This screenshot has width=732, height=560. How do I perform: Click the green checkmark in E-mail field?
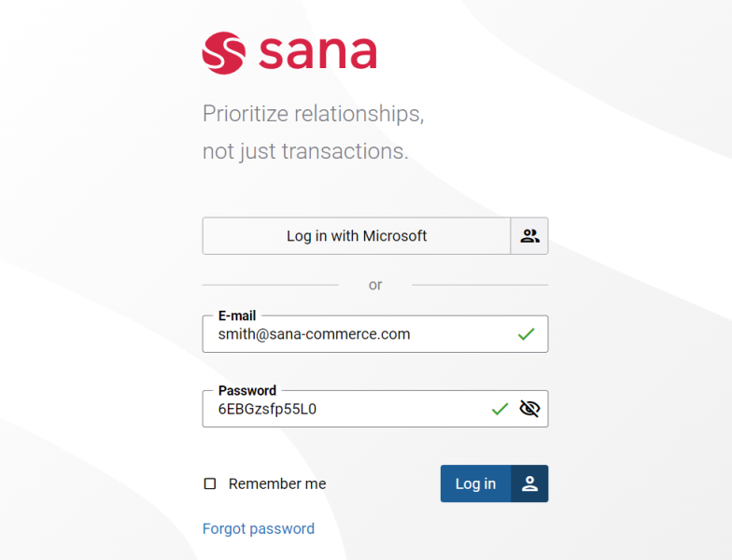(527, 334)
